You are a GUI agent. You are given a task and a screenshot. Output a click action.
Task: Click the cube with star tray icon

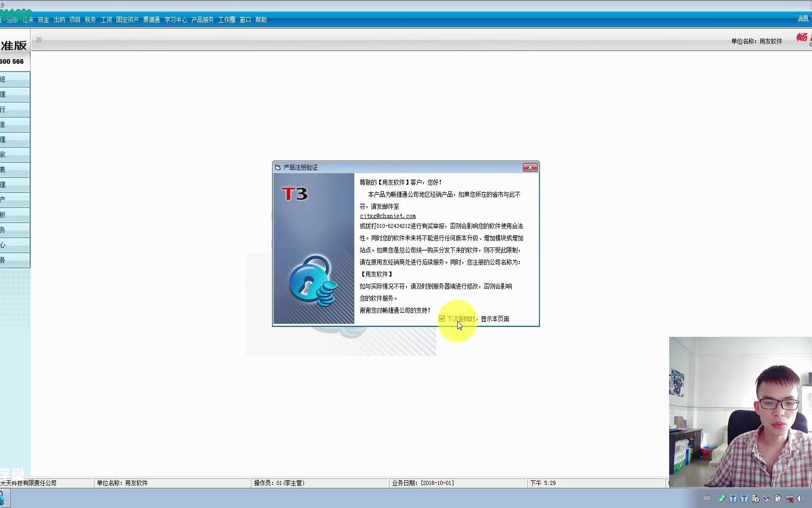pos(767,499)
